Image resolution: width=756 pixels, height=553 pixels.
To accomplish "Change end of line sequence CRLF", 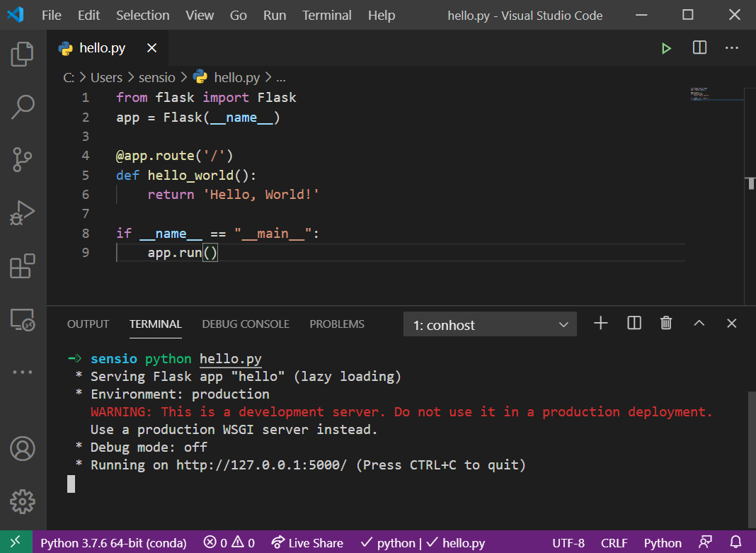I will [614, 543].
